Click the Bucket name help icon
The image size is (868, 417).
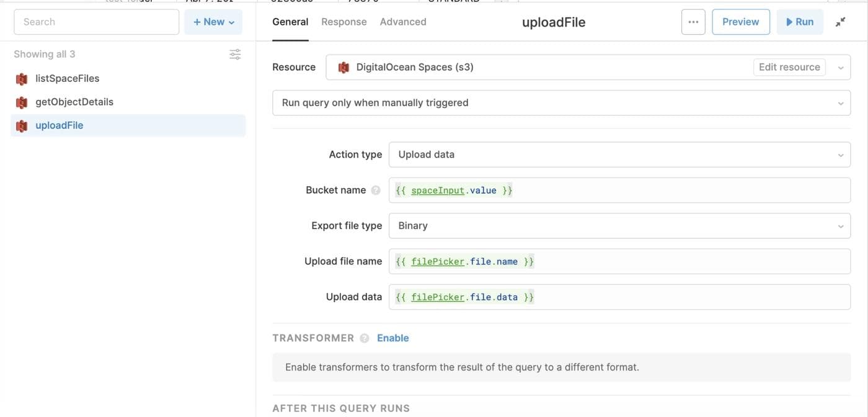tap(376, 191)
